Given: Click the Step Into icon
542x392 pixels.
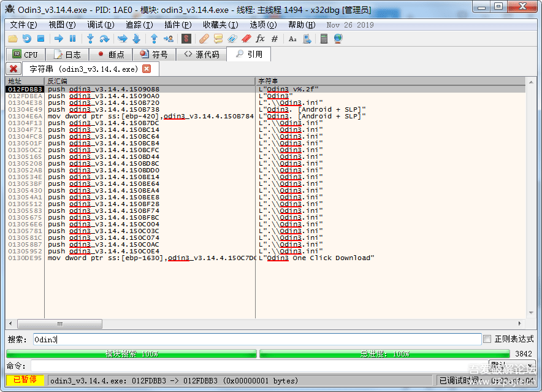Looking at the screenshot, I should click(x=90, y=39).
